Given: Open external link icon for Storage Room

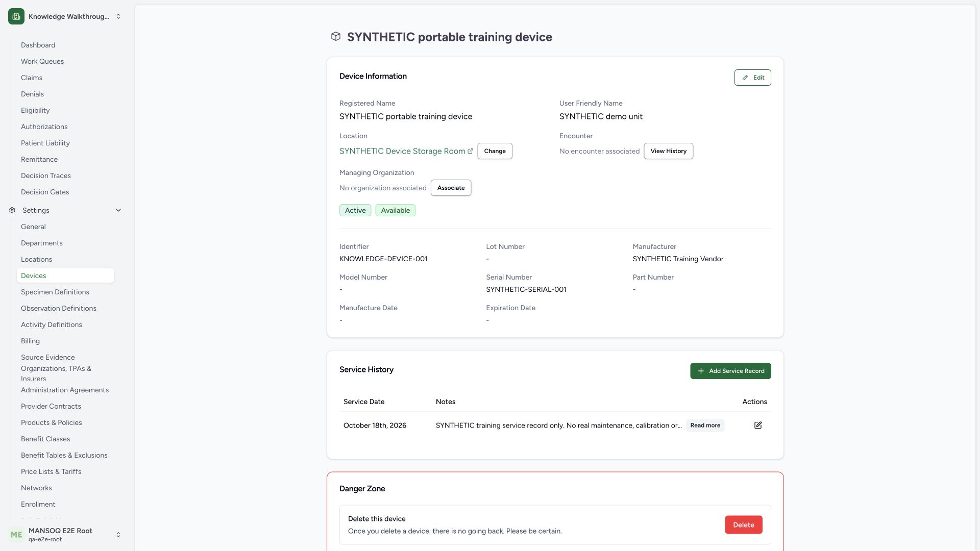Looking at the screenshot, I should tap(470, 151).
